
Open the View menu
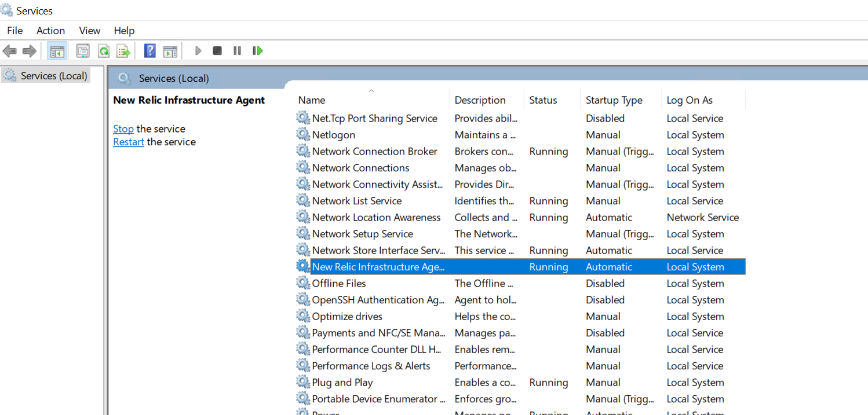click(x=90, y=31)
